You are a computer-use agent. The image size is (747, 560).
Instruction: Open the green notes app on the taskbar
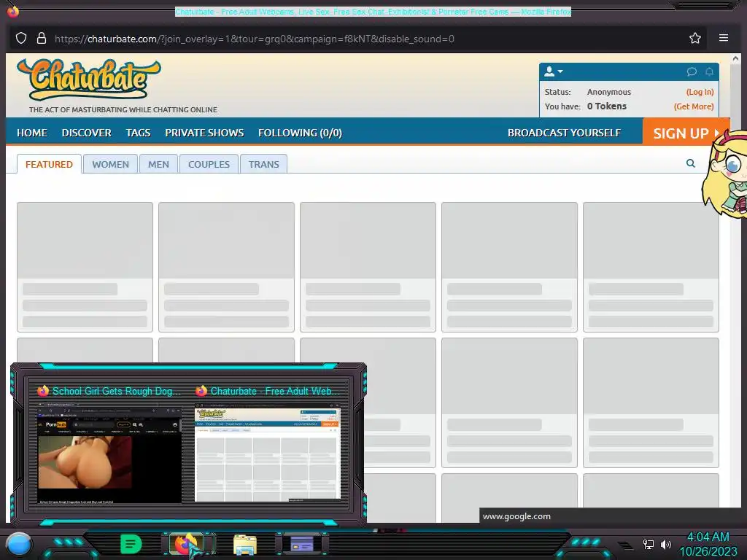coord(130,544)
